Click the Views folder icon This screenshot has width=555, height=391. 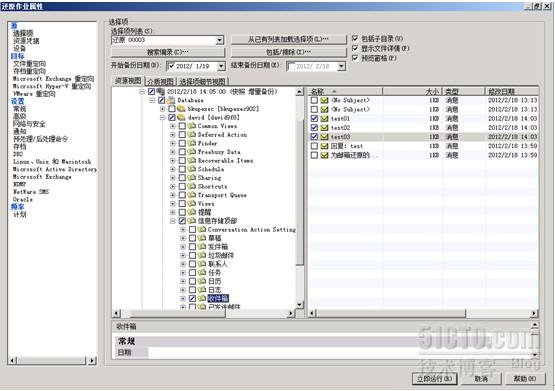(191, 203)
